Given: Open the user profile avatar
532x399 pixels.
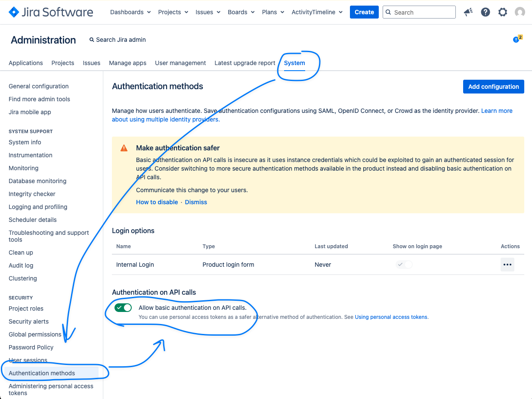Looking at the screenshot, I should [520, 12].
